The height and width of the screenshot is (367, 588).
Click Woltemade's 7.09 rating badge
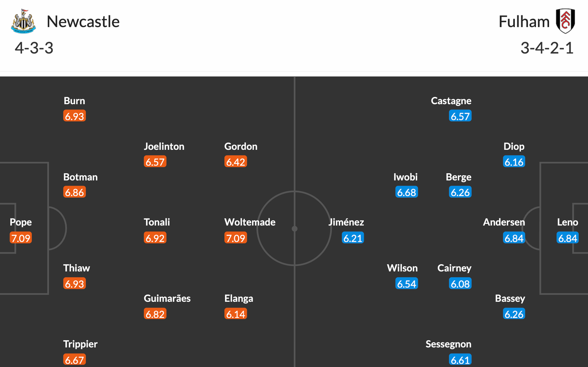point(236,238)
